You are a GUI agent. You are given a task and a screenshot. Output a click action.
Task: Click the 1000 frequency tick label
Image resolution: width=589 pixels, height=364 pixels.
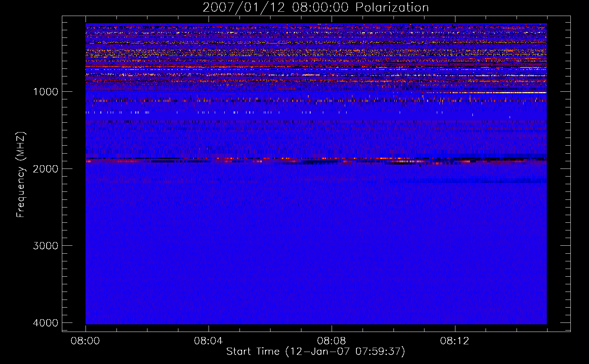click(x=46, y=92)
